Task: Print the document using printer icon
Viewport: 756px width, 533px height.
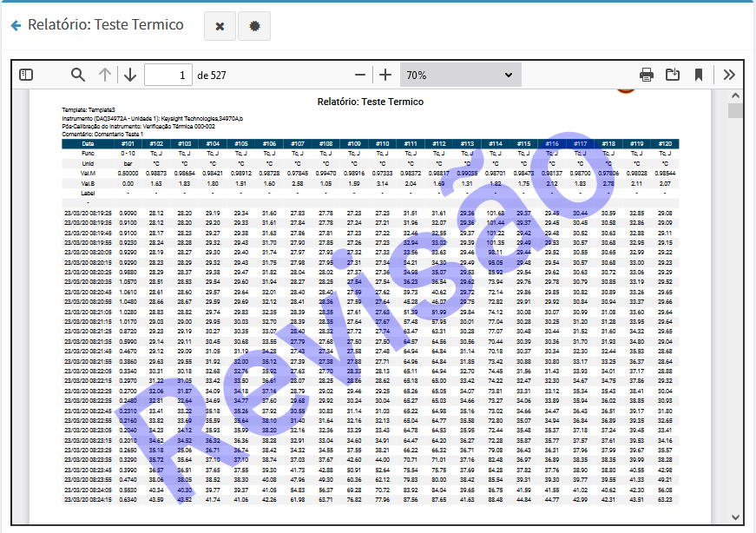Action: coord(647,75)
